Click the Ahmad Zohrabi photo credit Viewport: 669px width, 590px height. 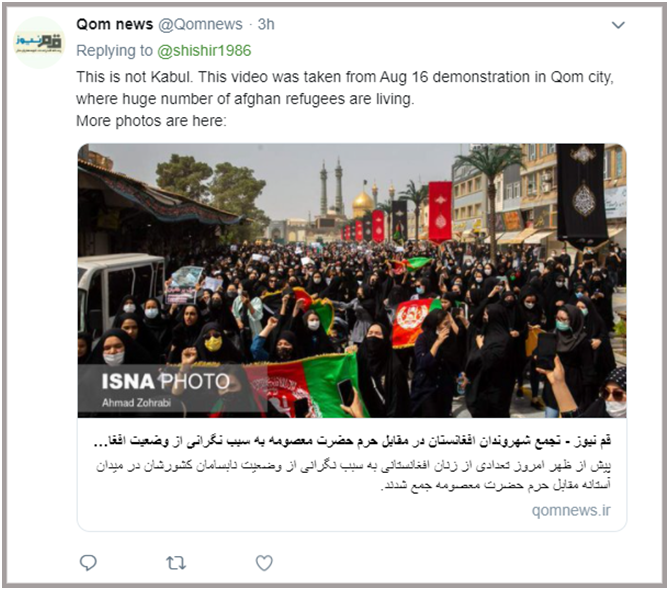click(x=136, y=402)
